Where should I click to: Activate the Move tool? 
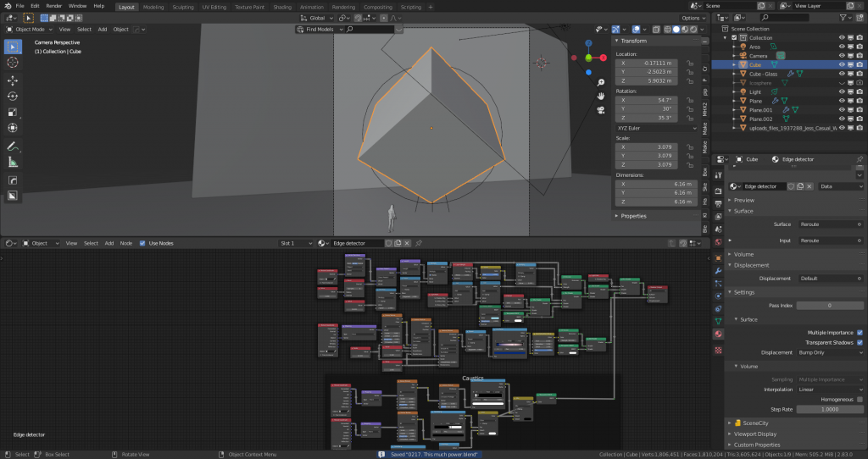coord(12,80)
